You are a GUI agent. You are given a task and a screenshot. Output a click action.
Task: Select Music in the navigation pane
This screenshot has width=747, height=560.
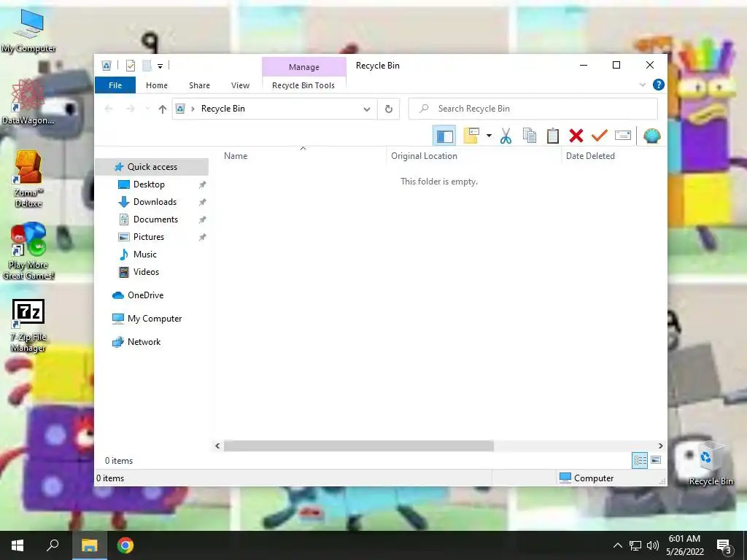[144, 254]
